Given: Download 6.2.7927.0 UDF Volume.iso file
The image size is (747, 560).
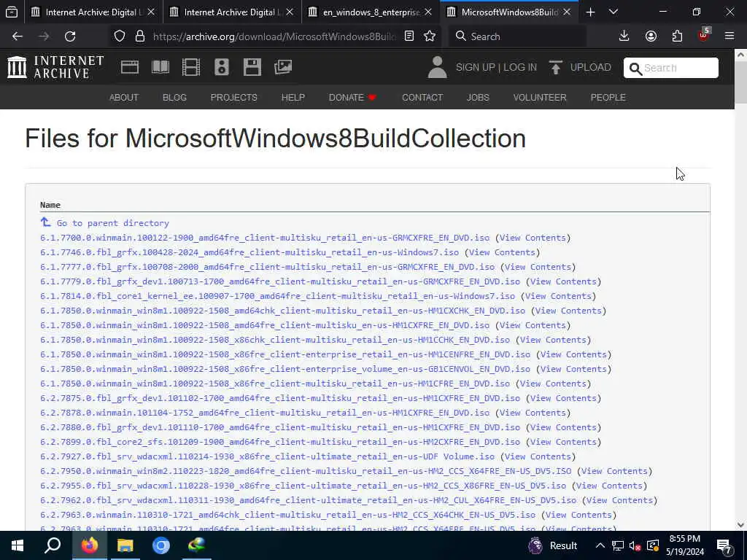Looking at the screenshot, I should [x=267, y=456].
